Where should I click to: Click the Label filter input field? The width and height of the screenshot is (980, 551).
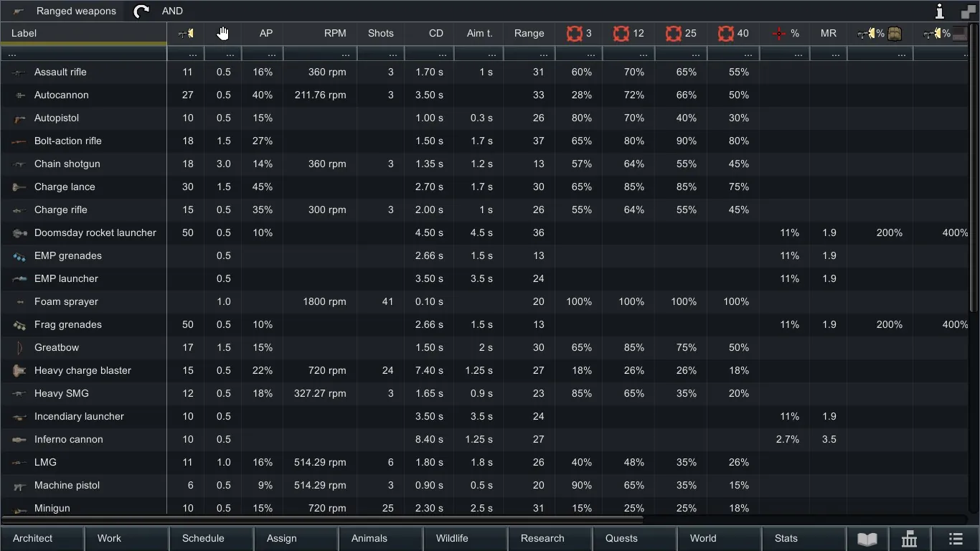click(x=83, y=54)
